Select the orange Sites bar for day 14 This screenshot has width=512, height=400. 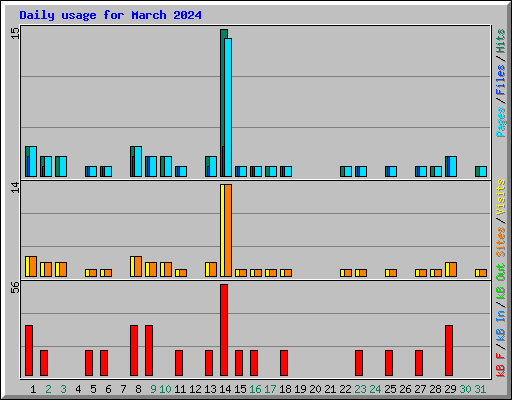pos(228,231)
